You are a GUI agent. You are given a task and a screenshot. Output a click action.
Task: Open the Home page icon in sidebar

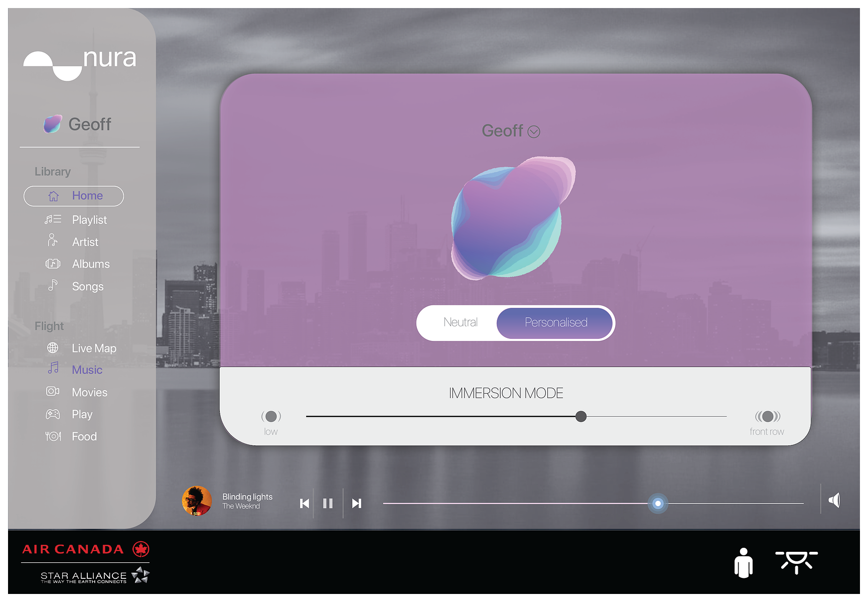coord(54,196)
